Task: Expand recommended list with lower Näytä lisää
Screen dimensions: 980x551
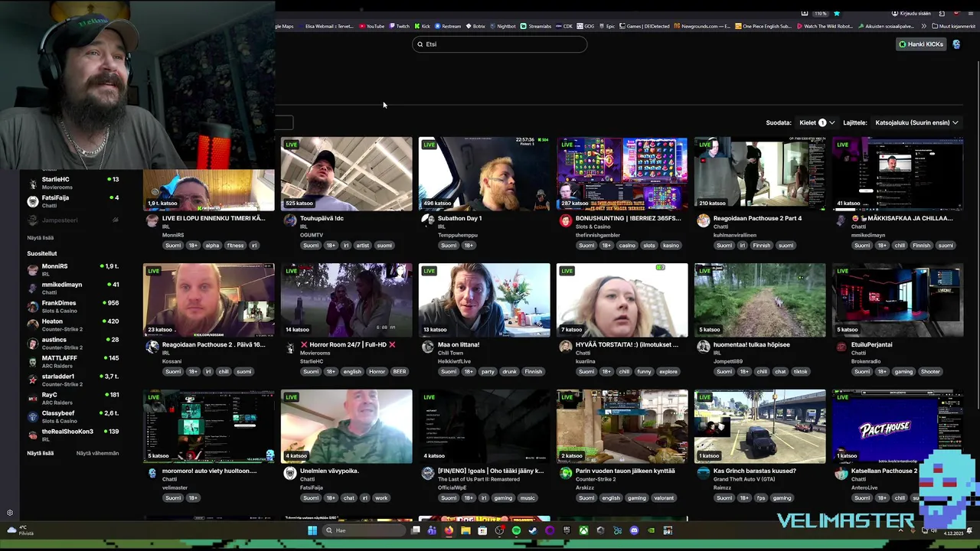Action: pyautogui.click(x=40, y=453)
